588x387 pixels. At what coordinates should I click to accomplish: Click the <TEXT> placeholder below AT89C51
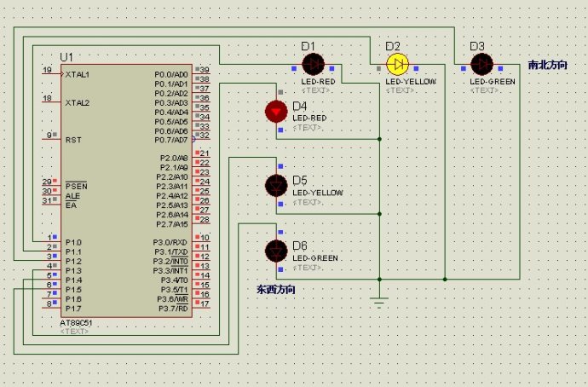tap(74, 331)
